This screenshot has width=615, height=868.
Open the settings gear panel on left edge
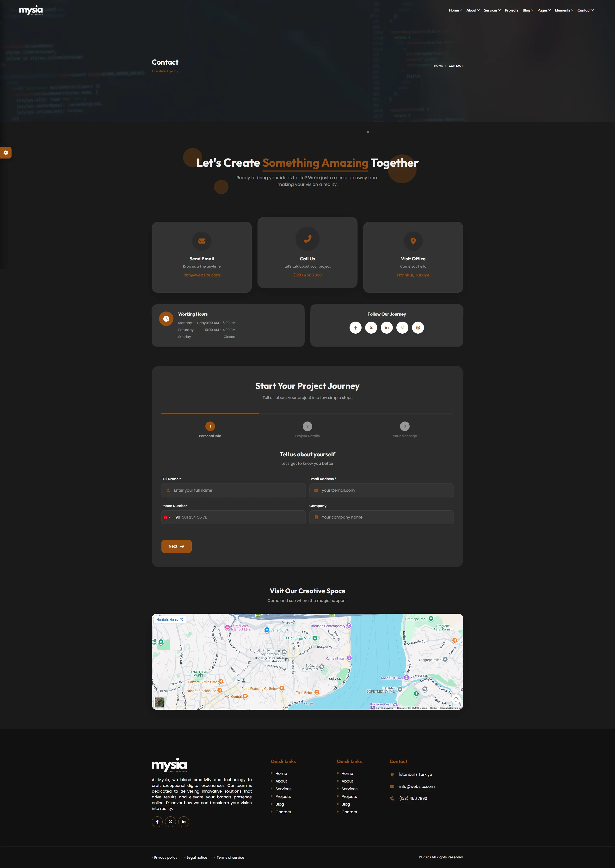6,153
